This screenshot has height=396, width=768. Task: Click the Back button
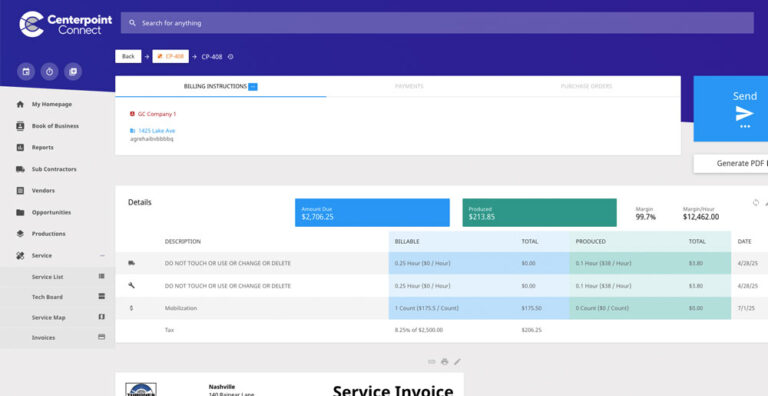coord(128,56)
